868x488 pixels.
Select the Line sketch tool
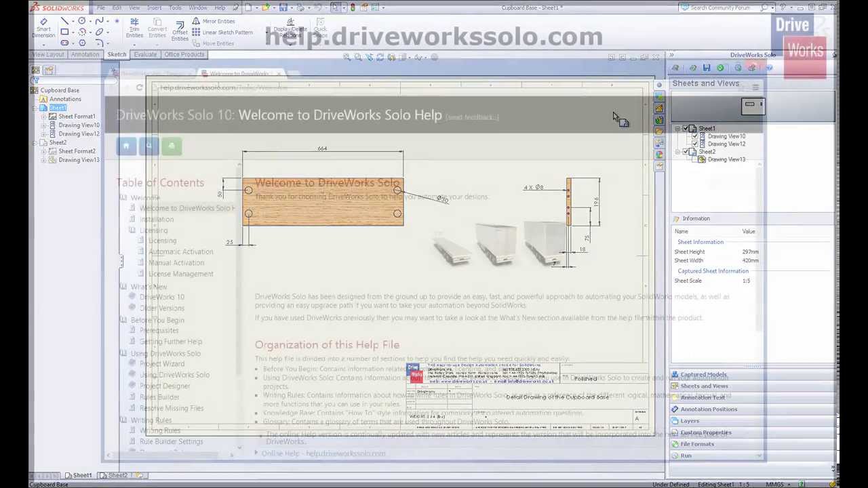coord(64,21)
